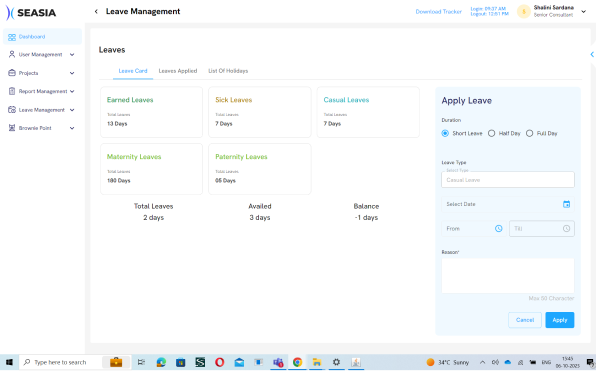Click the Download Tracker link

(x=439, y=11)
